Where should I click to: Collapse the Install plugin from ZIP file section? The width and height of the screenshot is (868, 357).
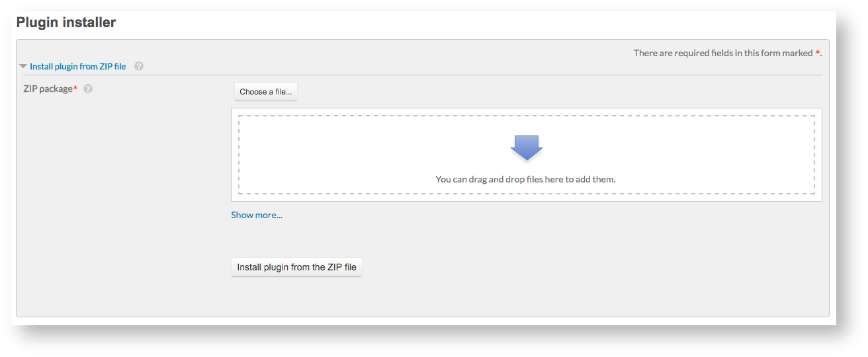(23, 67)
